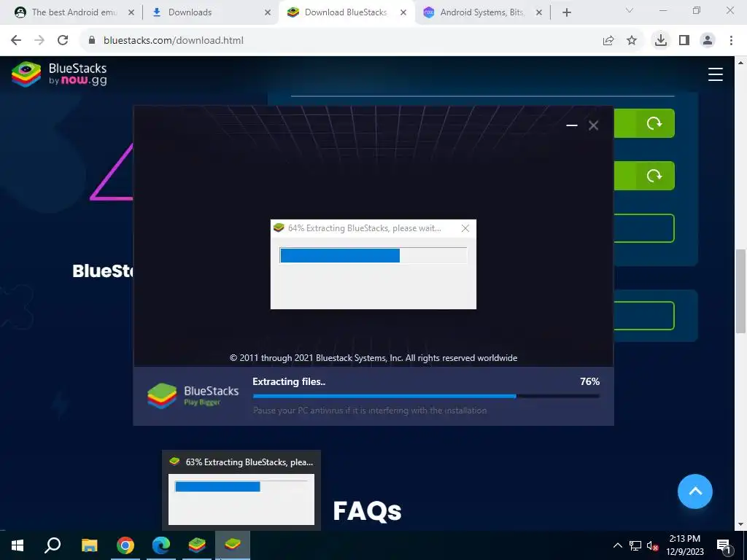This screenshot has height=560, width=747.
Task: Click the active BlueStacks extractor taskbar icon
Action: coord(233,545)
